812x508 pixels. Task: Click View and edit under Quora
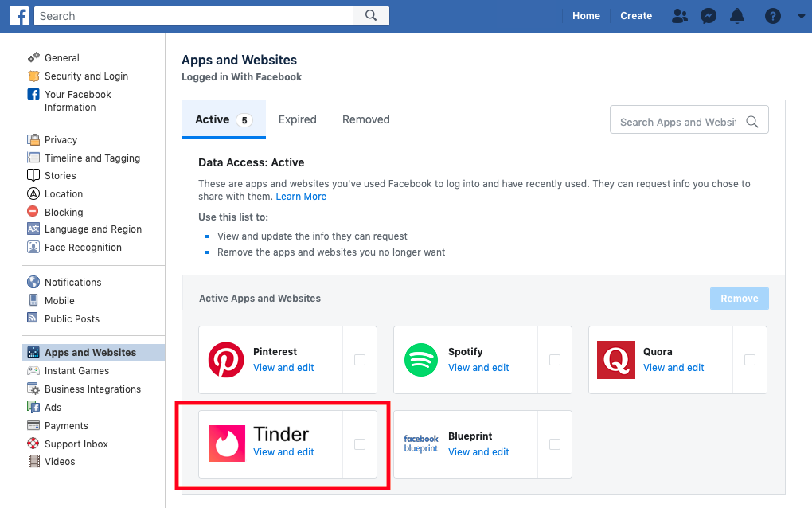(673, 367)
